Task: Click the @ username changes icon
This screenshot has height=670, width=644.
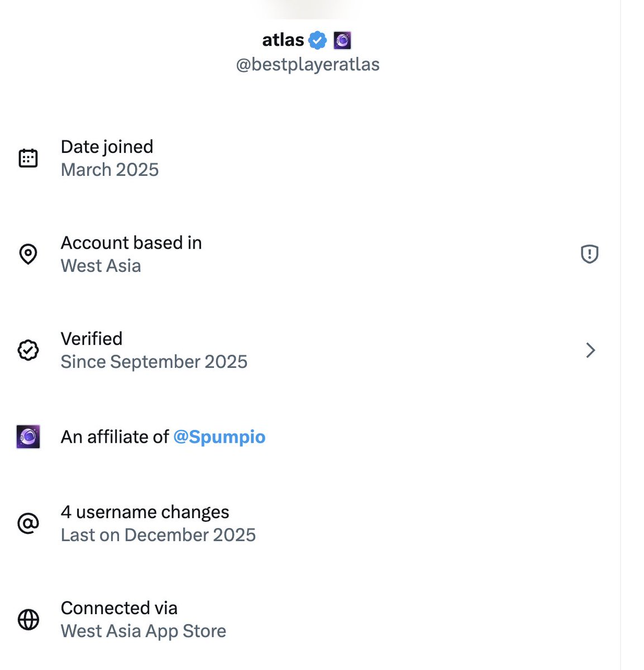Action: point(28,524)
